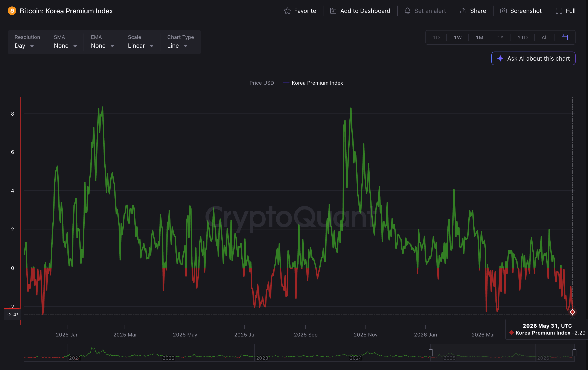Click the right navigator range handle

click(574, 353)
